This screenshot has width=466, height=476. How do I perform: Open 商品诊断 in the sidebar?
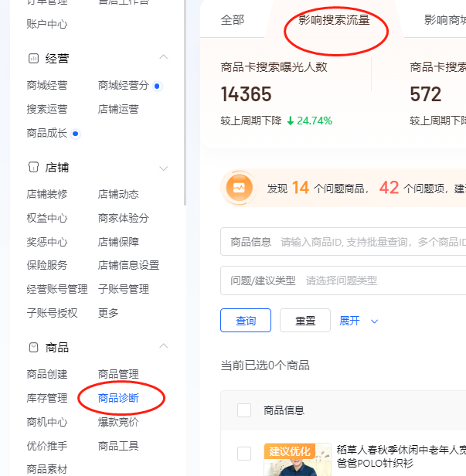point(118,398)
